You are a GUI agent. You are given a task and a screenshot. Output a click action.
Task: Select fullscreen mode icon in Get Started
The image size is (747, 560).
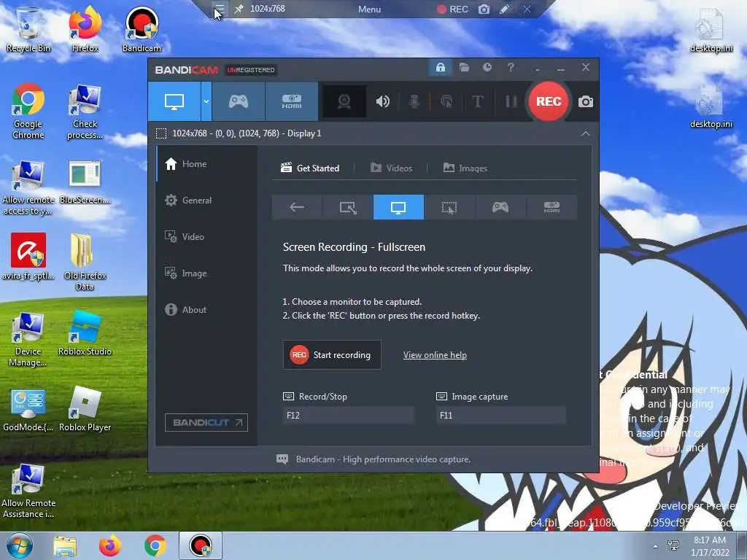click(x=398, y=207)
